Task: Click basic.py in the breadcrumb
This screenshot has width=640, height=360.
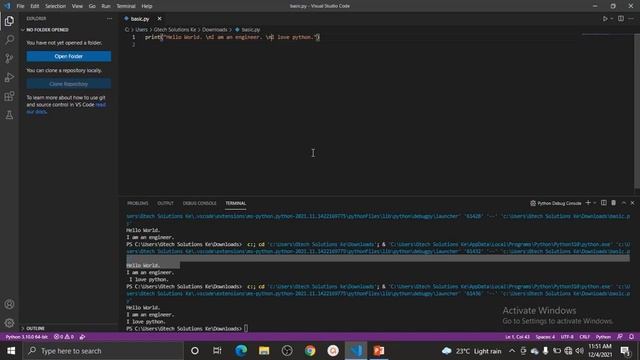Action: [x=250, y=30]
